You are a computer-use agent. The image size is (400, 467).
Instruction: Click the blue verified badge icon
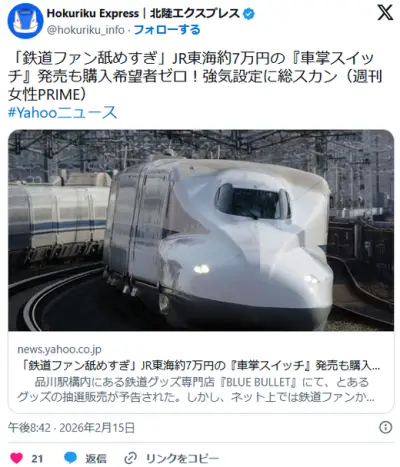click(249, 14)
